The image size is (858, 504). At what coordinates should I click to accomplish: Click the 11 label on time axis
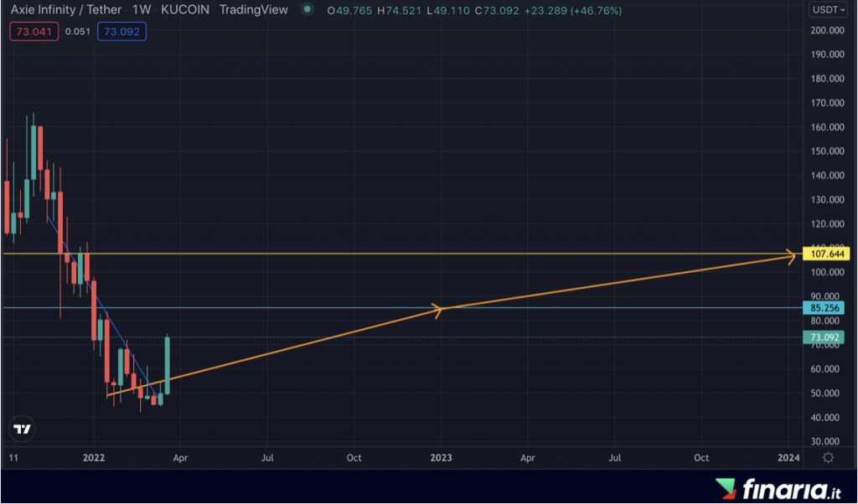(x=13, y=458)
